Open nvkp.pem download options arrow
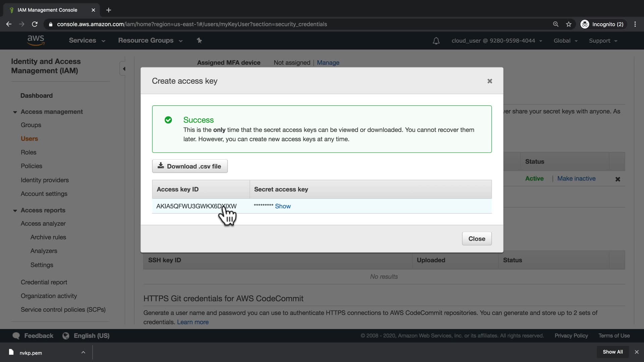Viewport: 644px width, 362px height. point(83,352)
